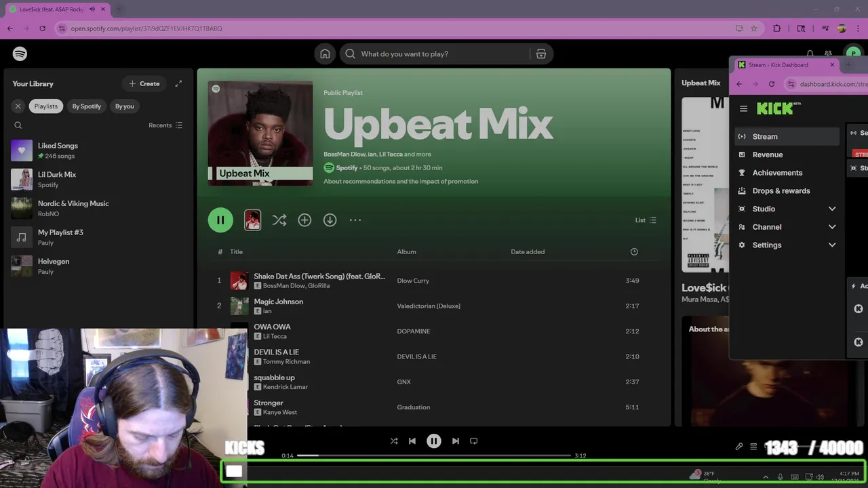Click the Create button in library

coord(144,83)
